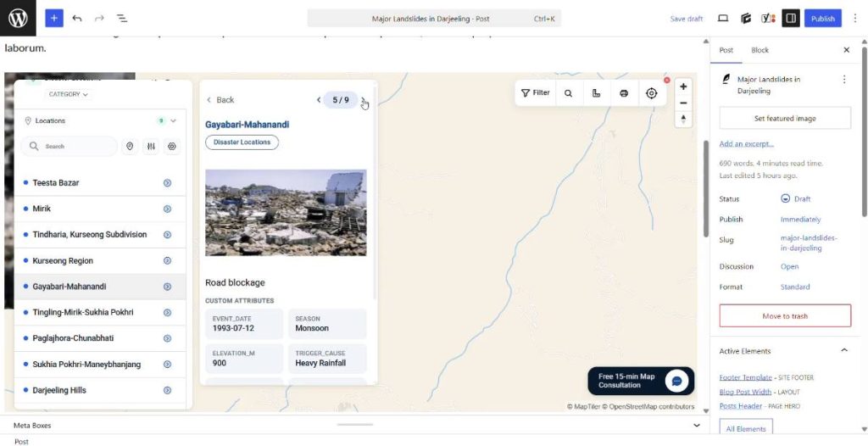Click the Filter button on map
Viewport: 868px width, 446px height.
(x=536, y=93)
